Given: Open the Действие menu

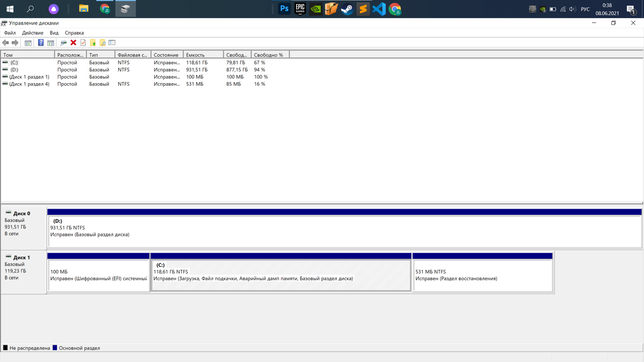Looking at the screenshot, I should point(33,33).
